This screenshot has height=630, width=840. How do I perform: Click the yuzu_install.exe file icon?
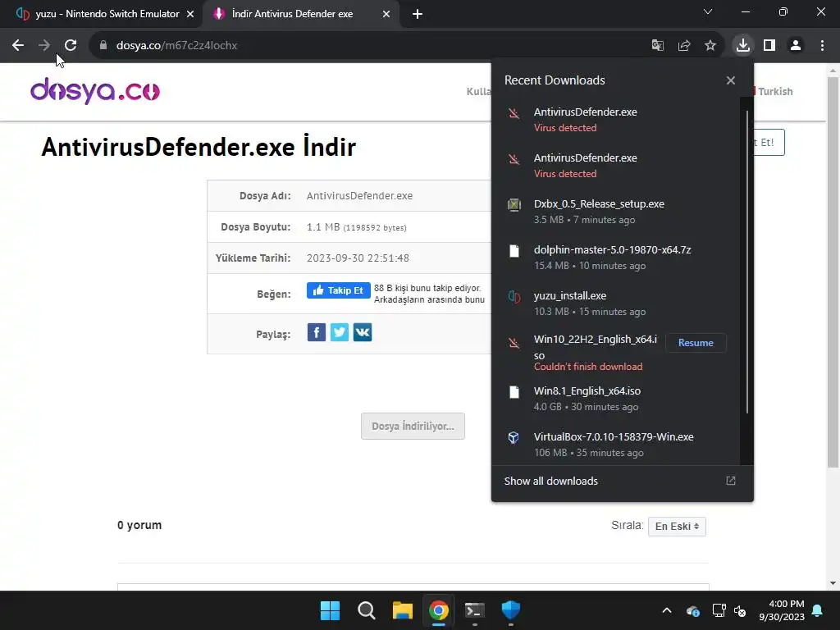514,296
